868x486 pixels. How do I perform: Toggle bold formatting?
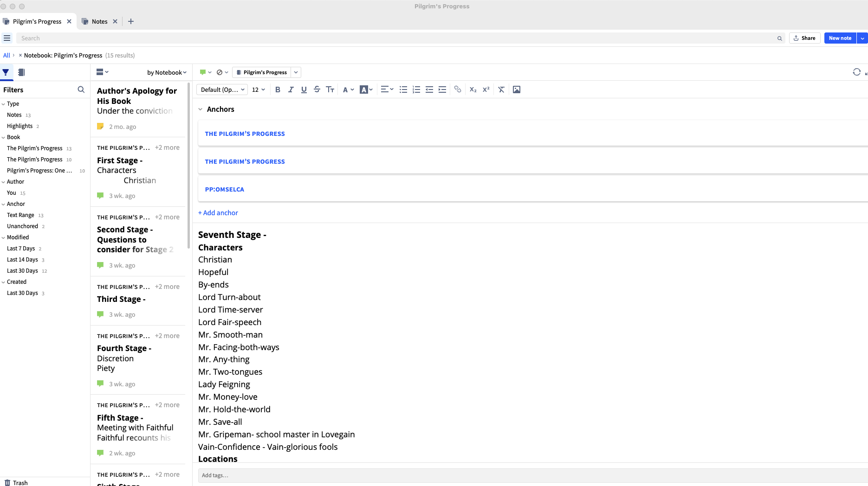278,90
